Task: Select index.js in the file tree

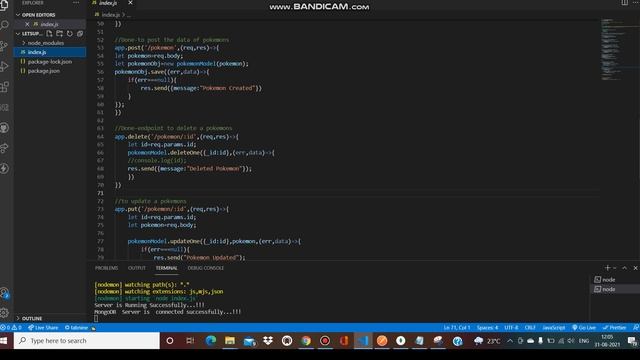Action: 50,52
